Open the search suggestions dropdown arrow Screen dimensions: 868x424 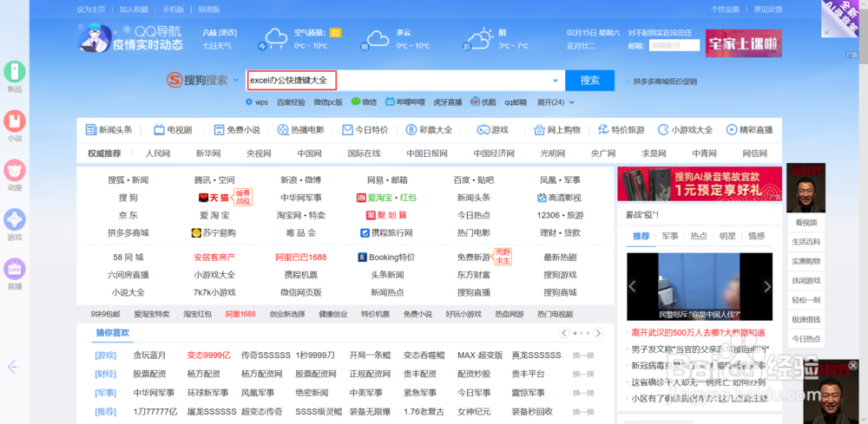coord(556,81)
